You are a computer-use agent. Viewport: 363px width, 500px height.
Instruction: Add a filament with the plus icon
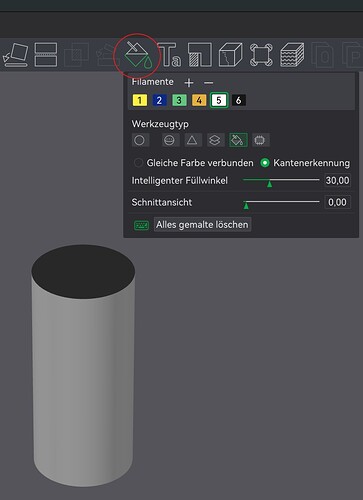189,82
